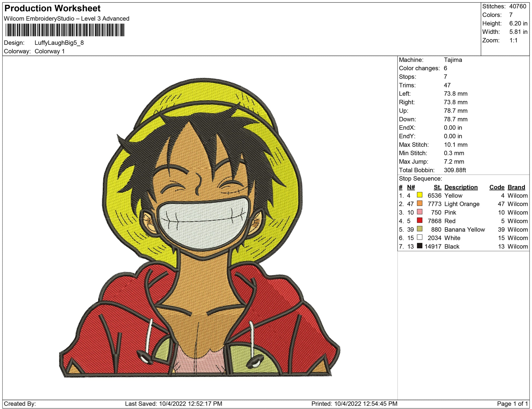This screenshot has width=532, height=409.
Task: Click the N# column header
Action: (x=411, y=187)
